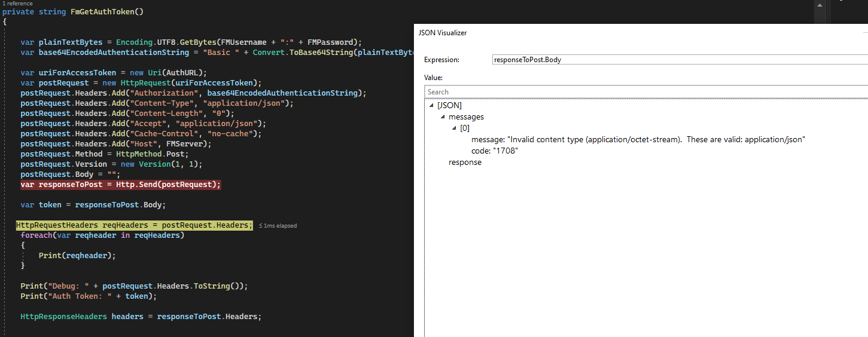Click the Headers.Add "Accept" line
The height and width of the screenshot is (337, 868).
143,124
